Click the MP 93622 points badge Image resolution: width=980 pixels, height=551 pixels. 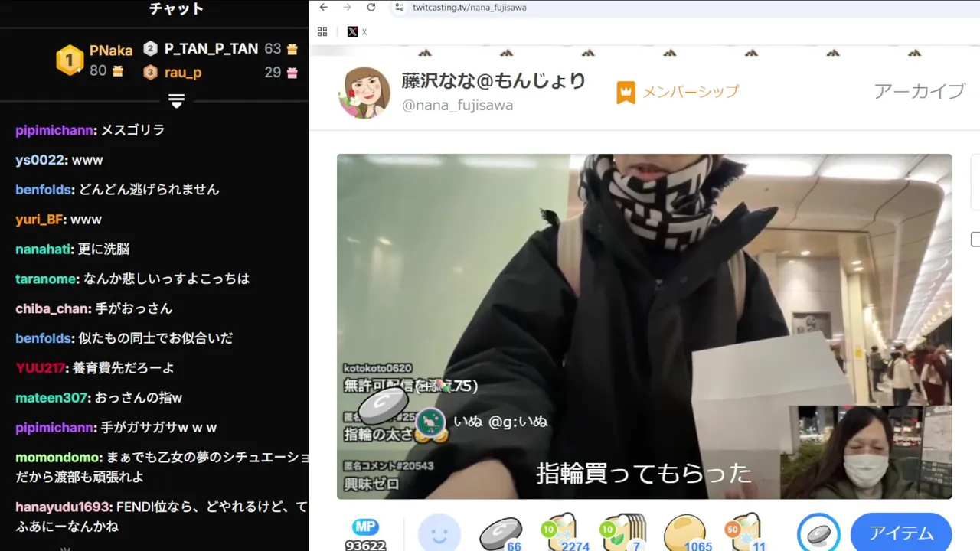click(365, 536)
